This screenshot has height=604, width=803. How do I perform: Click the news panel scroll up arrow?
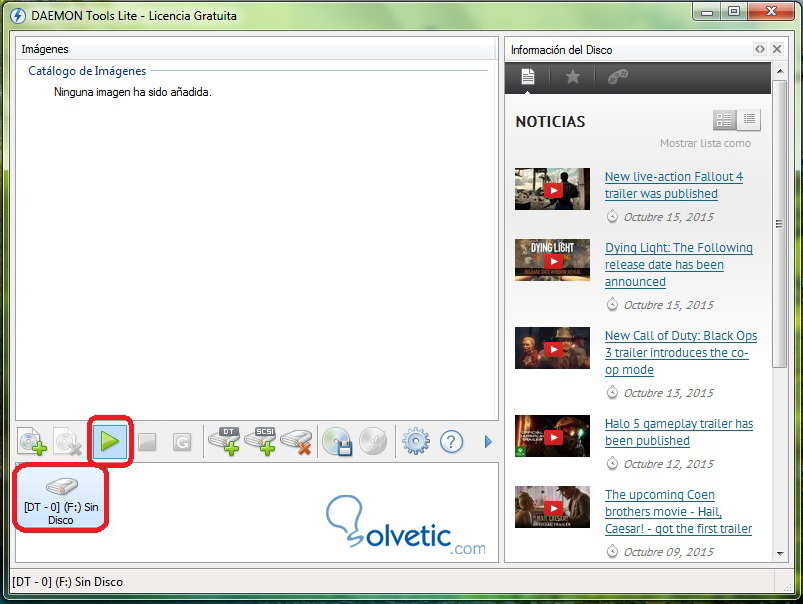pyautogui.click(x=780, y=71)
